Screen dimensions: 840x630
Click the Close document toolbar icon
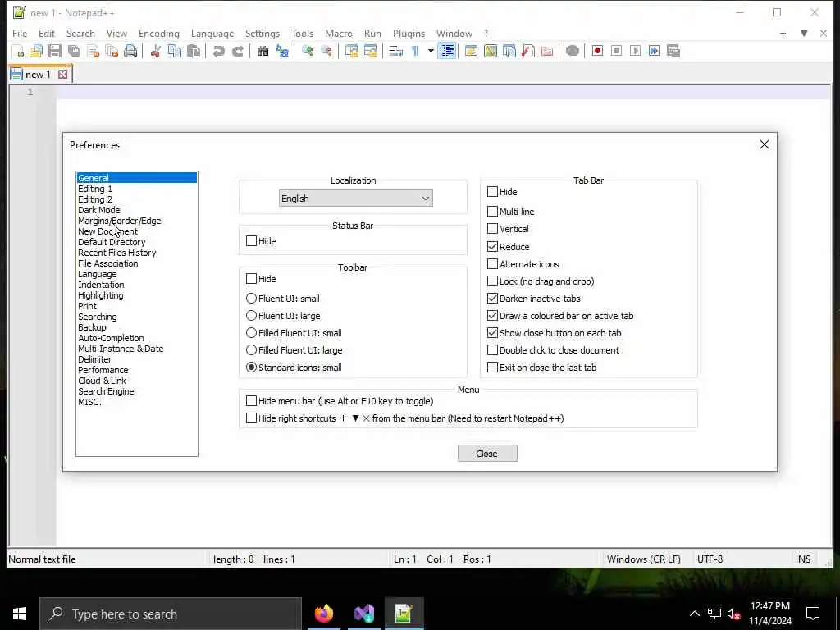click(x=93, y=51)
